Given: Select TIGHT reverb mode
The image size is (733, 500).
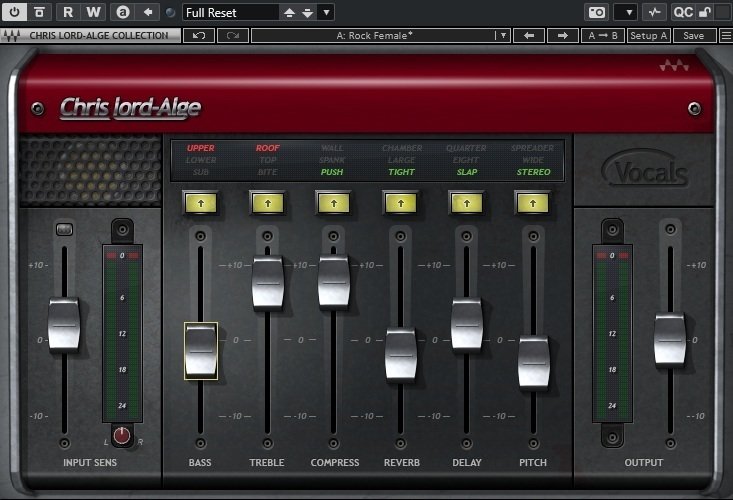Looking at the screenshot, I should [x=402, y=172].
